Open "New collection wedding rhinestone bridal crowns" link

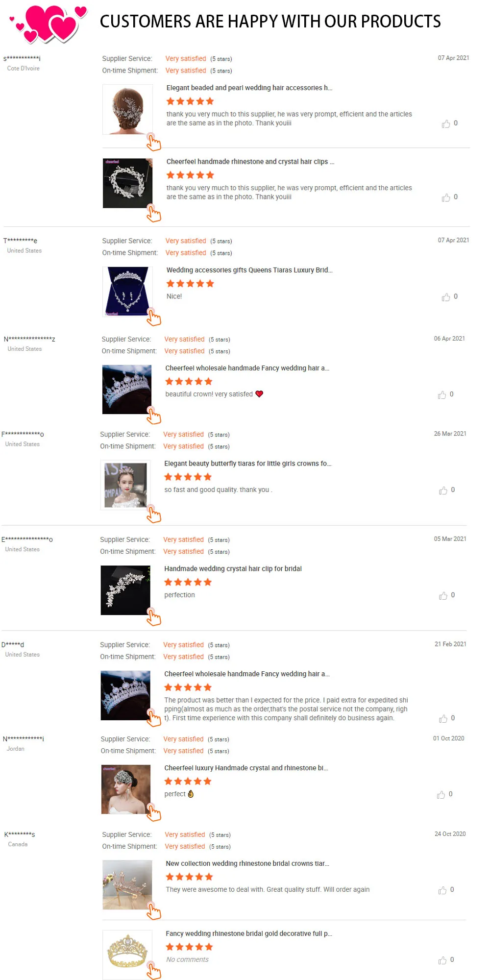click(247, 864)
